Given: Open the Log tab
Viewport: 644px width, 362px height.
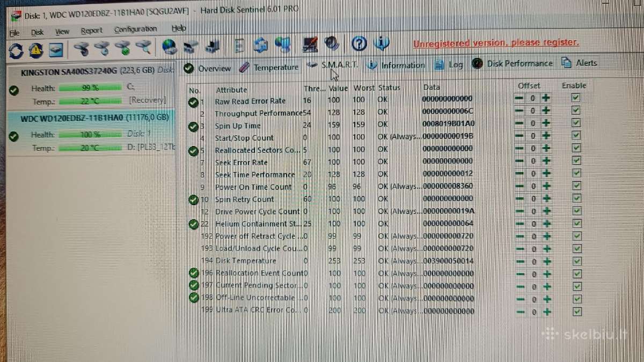Looking at the screenshot, I should (449, 64).
